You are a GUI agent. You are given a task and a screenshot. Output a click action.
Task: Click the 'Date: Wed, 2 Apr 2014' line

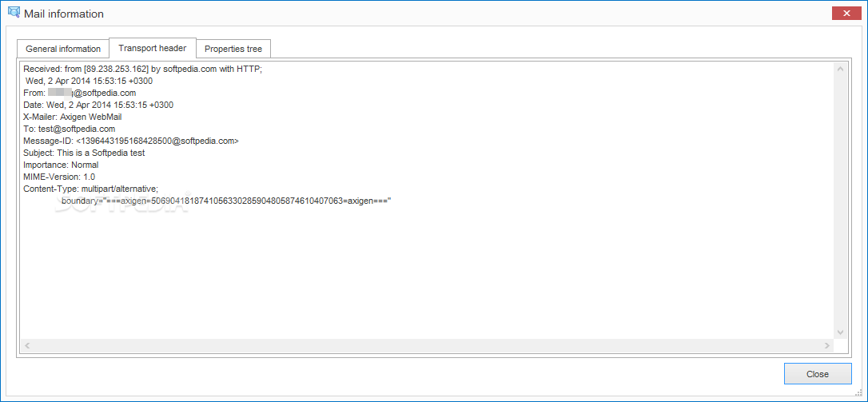tap(98, 105)
